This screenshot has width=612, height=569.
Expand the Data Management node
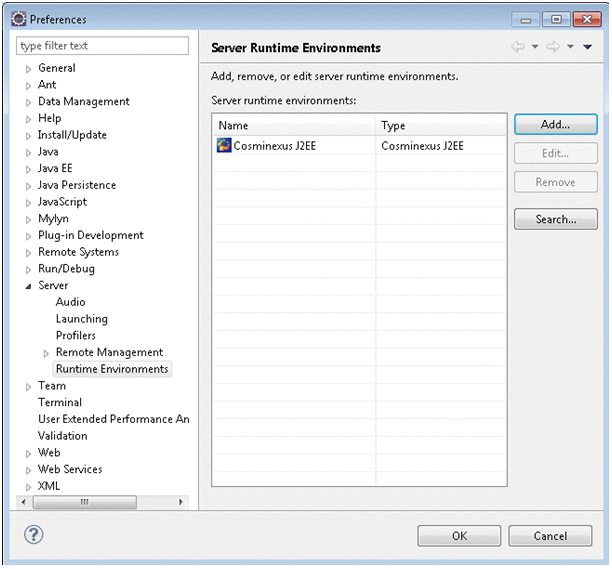pos(28,103)
